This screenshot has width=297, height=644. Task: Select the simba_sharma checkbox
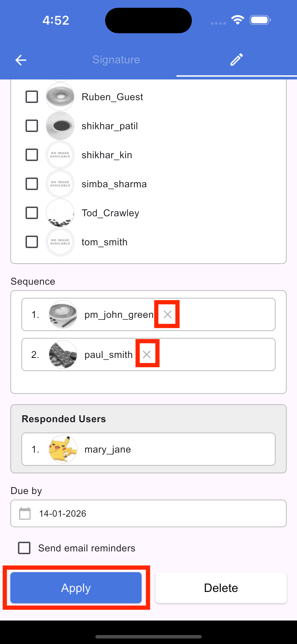click(32, 184)
